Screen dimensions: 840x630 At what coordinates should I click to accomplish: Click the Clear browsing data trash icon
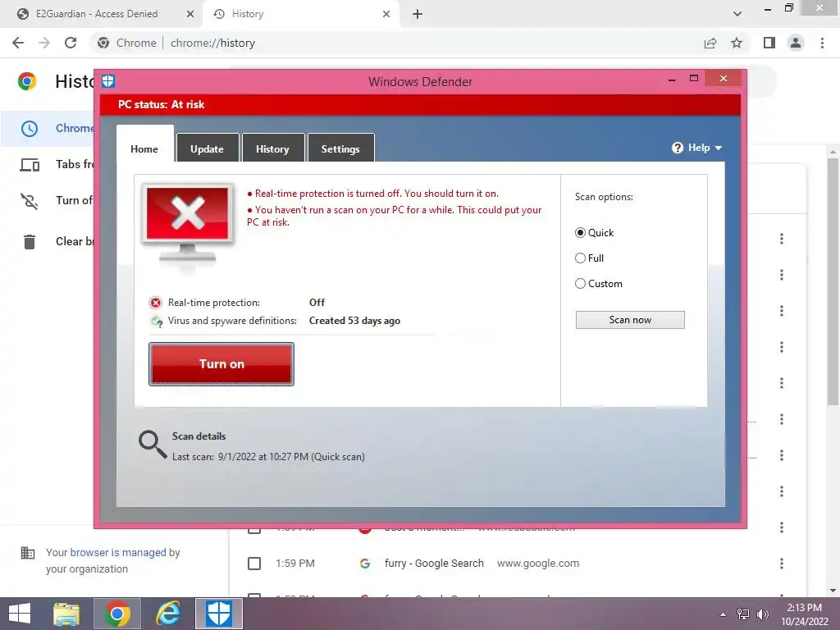30,242
